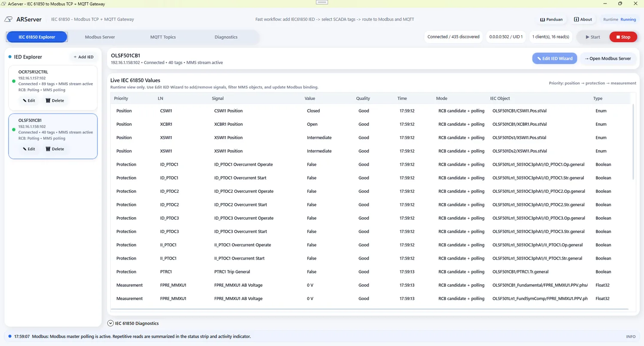This screenshot has width=644, height=346.
Task: Click the Start runtime button
Action: point(593,37)
